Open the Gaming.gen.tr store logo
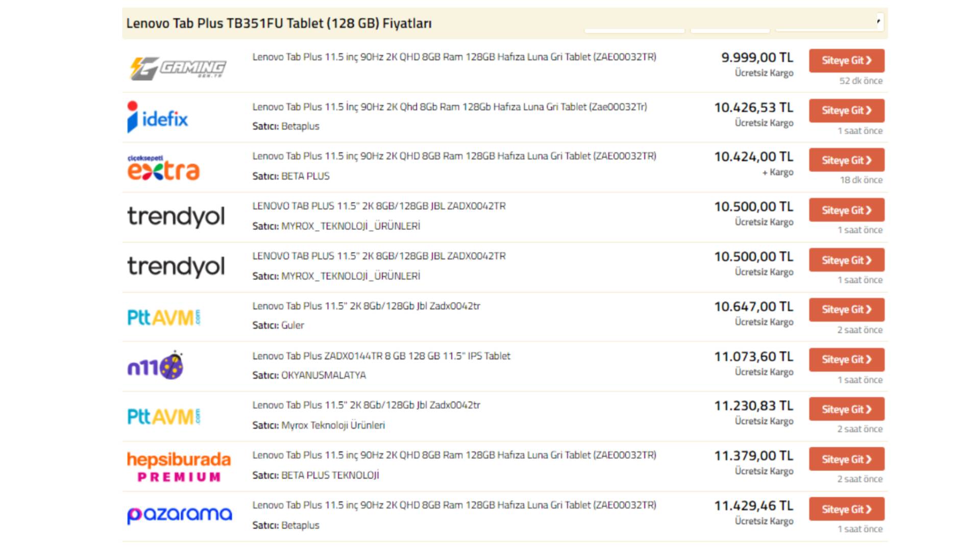 click(x=178, y=68)
